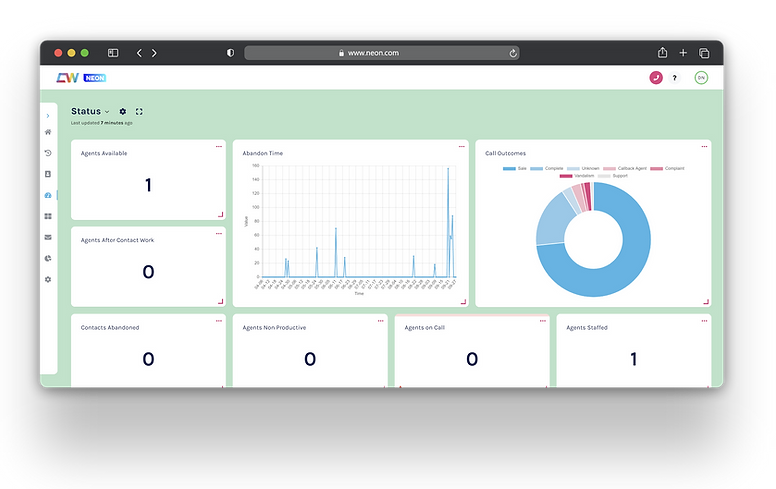
Task: Click Agents After Contact Work resize handle
Action: [x=221, y=301]
